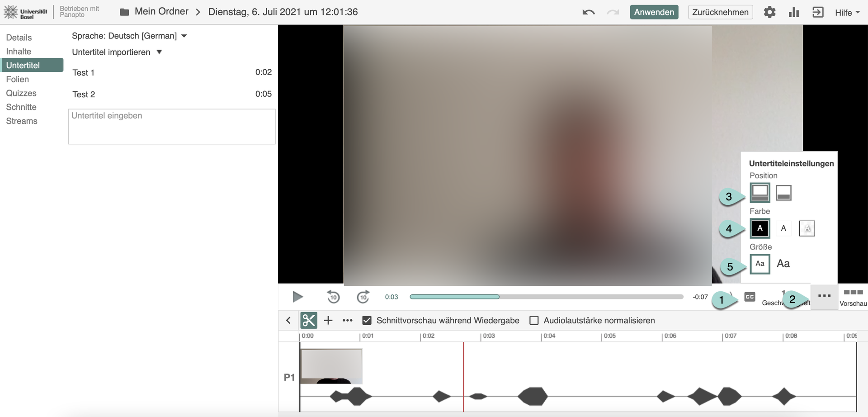Click the plus icon in timeline toolbar

pyautogui.click(x=328, y=320)
